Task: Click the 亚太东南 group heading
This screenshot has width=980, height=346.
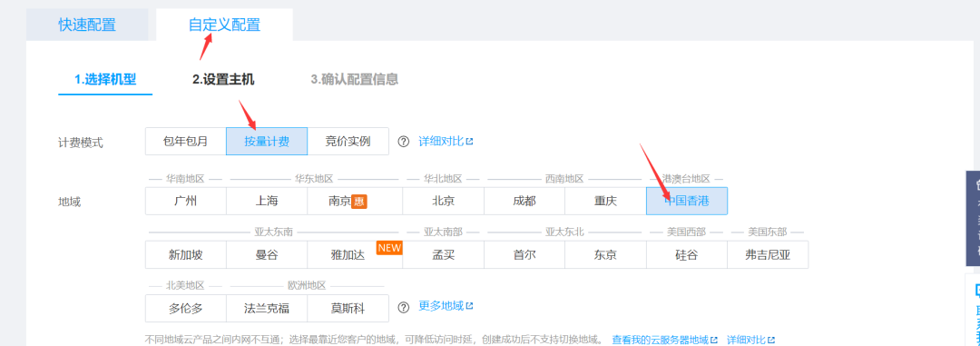Action: (274, 232)
